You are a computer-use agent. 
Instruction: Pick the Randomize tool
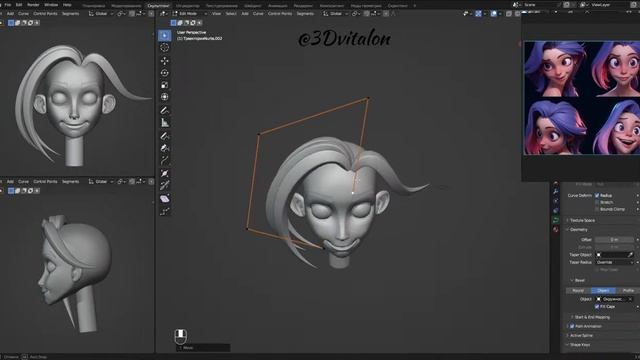click(164, 211)
